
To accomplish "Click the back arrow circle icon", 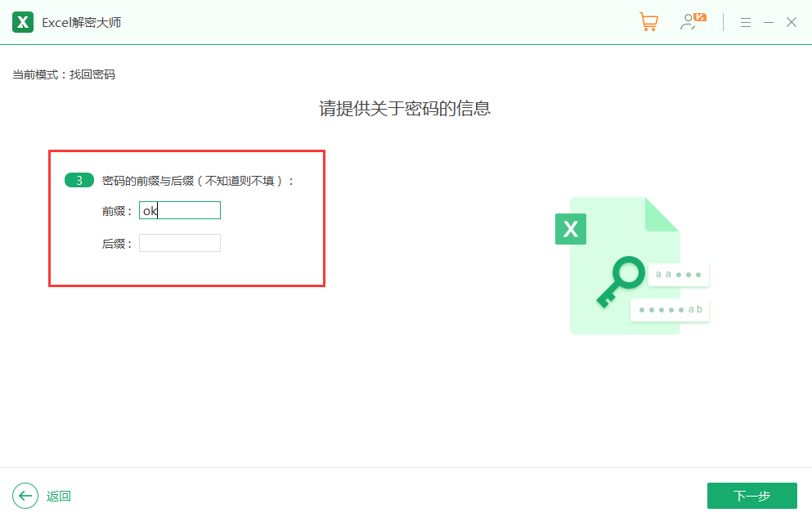I will (x=25, y=496).
